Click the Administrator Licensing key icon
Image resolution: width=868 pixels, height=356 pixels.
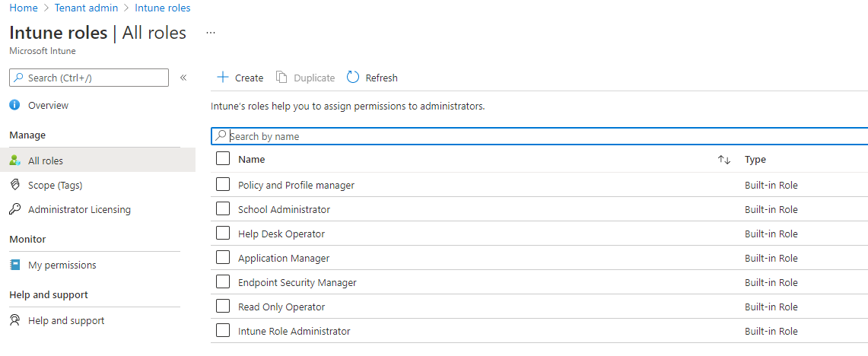click(15, 209)
